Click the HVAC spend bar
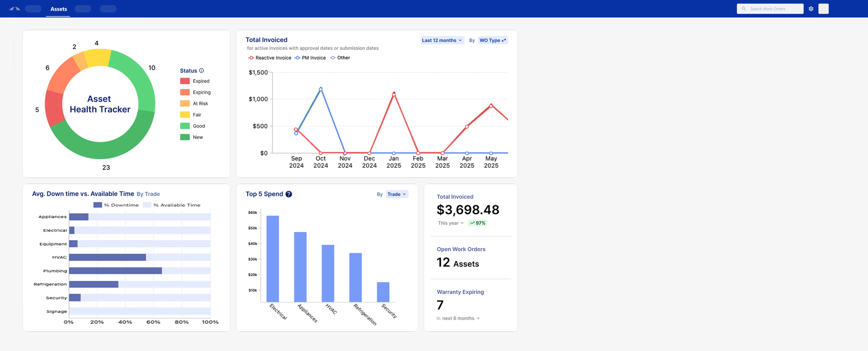 [328, 273]
